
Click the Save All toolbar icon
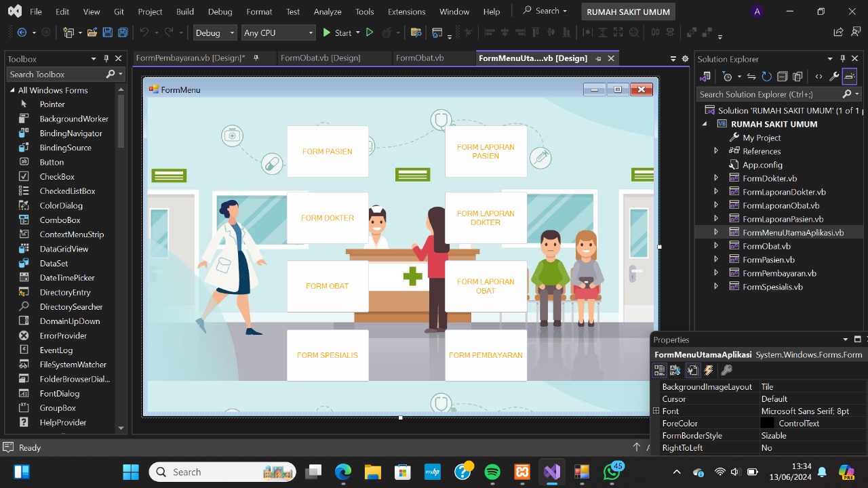123,33
